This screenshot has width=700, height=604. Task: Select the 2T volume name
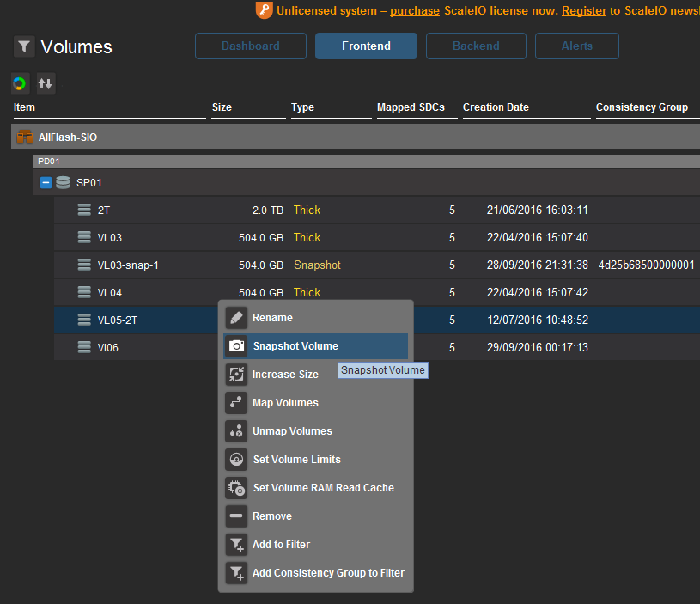104,210
